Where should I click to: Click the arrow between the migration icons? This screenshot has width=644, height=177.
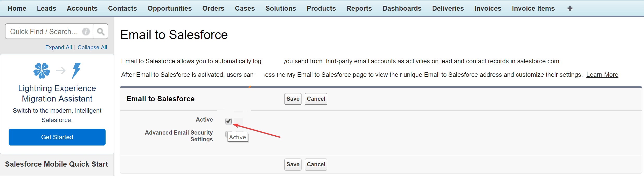61,70
